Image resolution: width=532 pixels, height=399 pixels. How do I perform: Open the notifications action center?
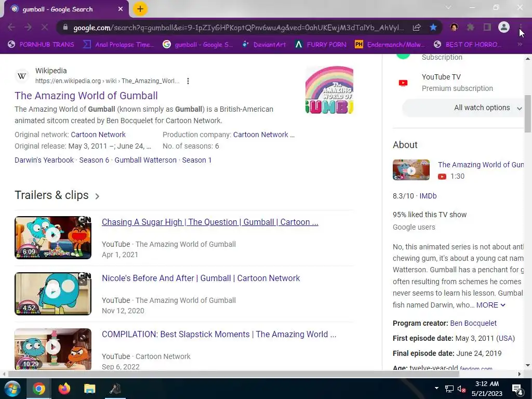coord(517,389)
